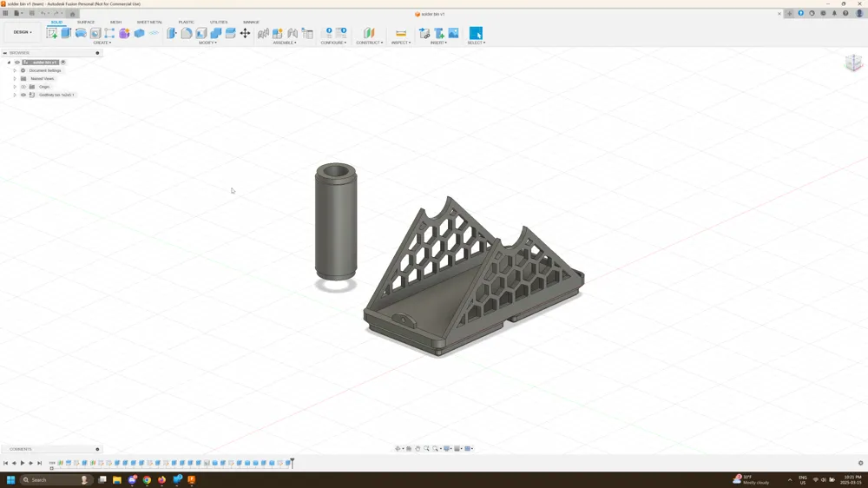Activate the Select tool icon
The image size is (868, 488).
coord(476,33)
